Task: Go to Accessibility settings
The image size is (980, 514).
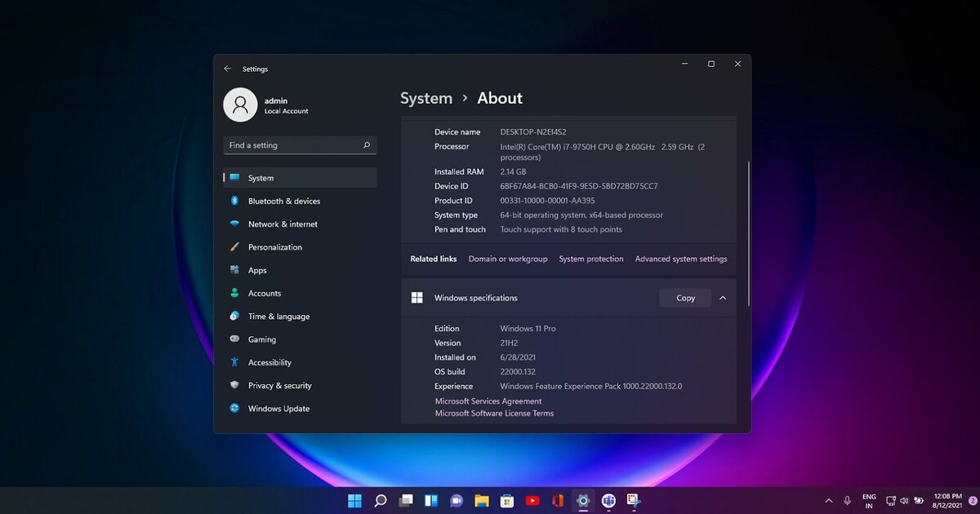Action: pyautogui.click(x=269, y=362)
